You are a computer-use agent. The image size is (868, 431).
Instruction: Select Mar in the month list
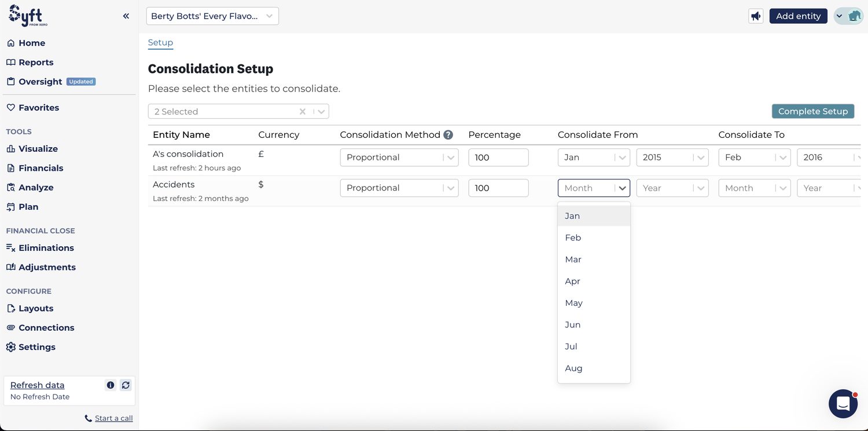point(594,260)
